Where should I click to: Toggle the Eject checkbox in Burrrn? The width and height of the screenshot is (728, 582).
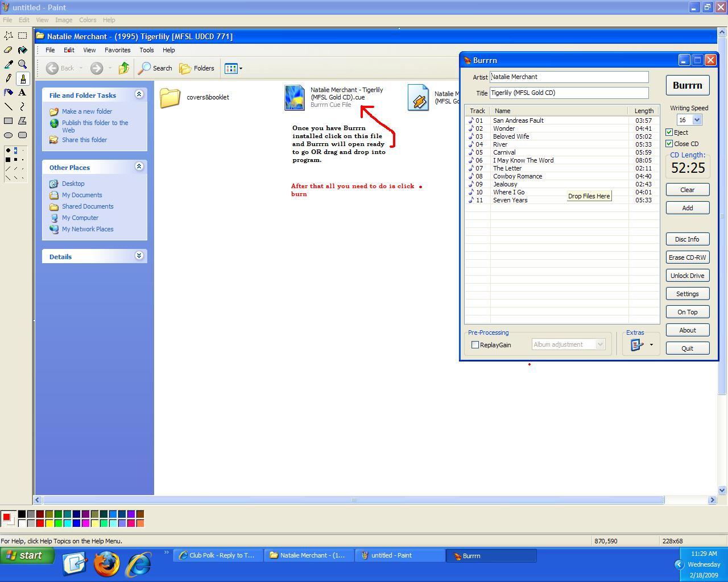(x=669, y=132)
